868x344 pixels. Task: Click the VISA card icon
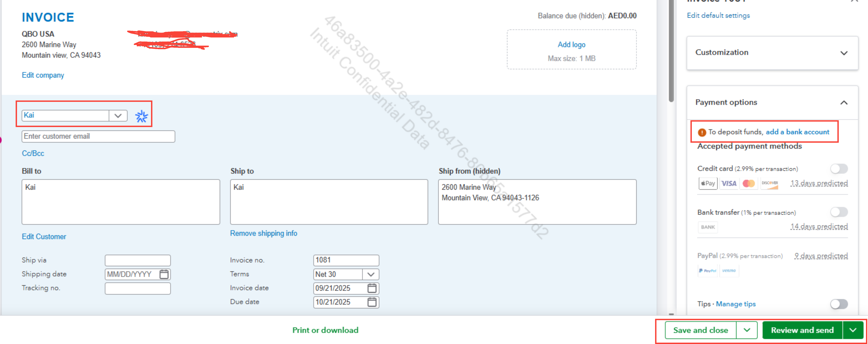coord(729,183)
